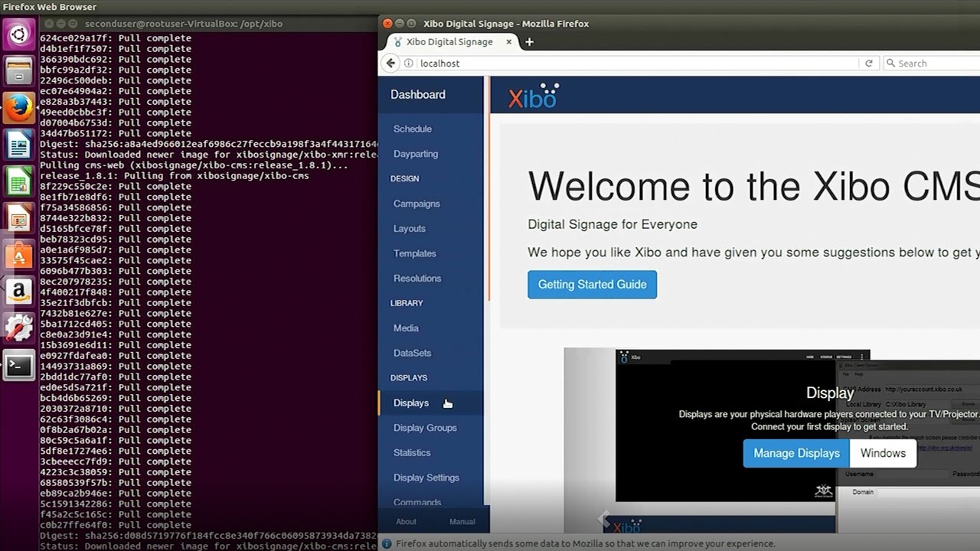The height and width of the screenshot is (551, 980).
Task: Open Media in the Library section
Action: click(406, 328)
